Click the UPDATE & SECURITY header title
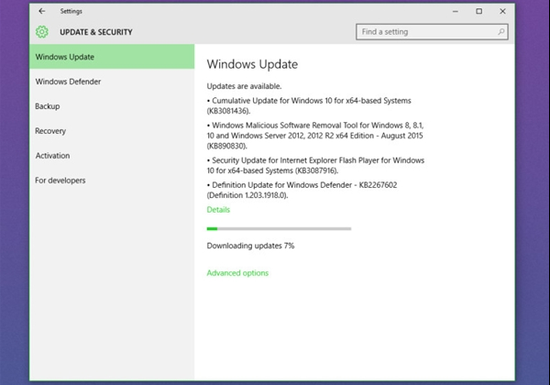This screenshot has height=385, width=550. click(96, 32)
